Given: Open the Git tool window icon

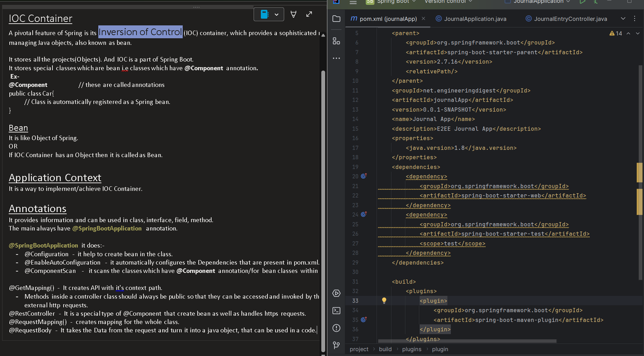Looking at the screenshot, I should coord(336,345).
